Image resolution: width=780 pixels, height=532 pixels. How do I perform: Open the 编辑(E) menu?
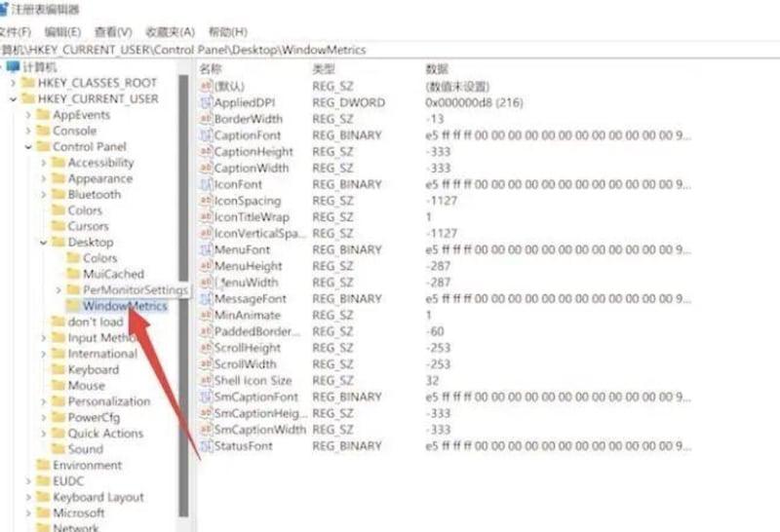coord(62,32)
